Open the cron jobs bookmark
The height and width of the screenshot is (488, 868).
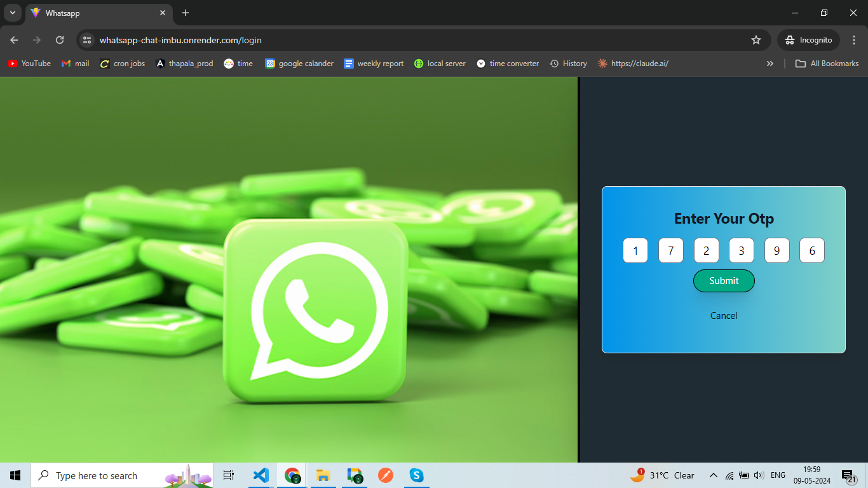pos(123,64)
